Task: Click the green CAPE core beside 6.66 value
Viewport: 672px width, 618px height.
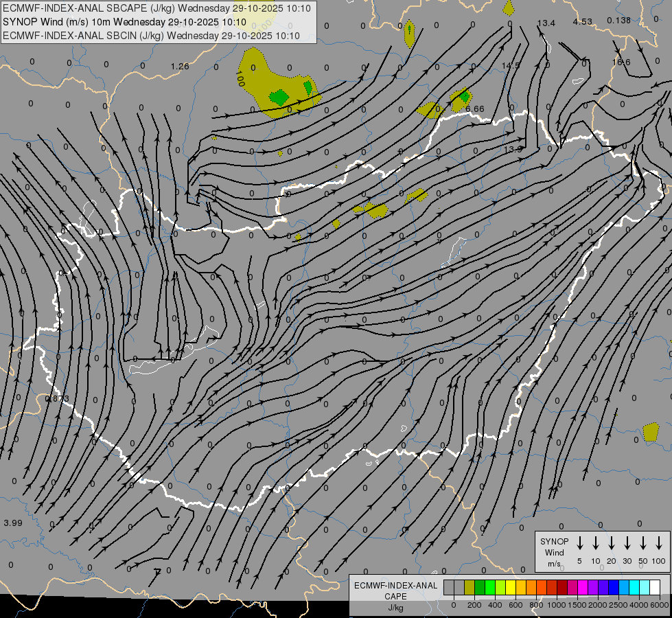Action: [465, 95]
